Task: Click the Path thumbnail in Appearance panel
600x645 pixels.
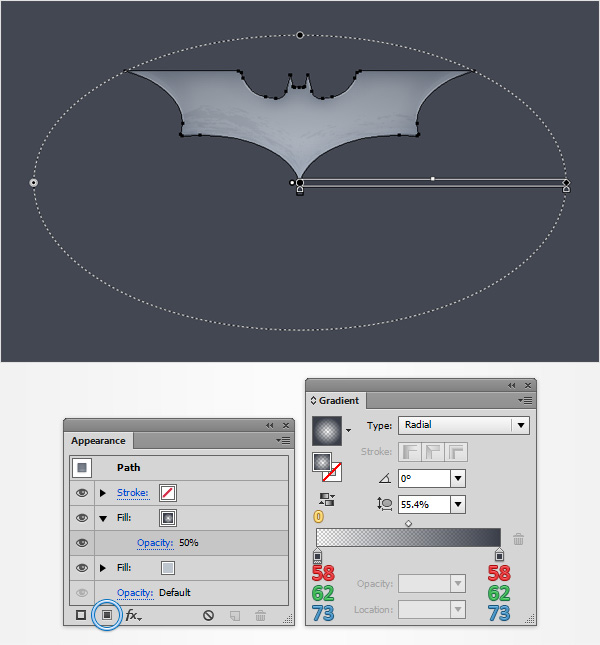Action: [x=82, y=468]
